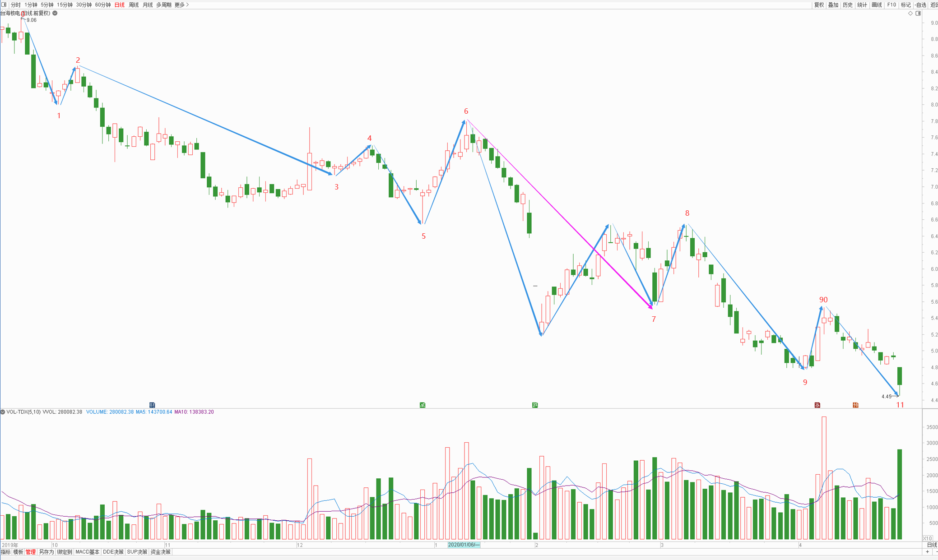The image size is (938, 560).
Task: Select the 1分钟 period
Action: (x=31, y=5)
